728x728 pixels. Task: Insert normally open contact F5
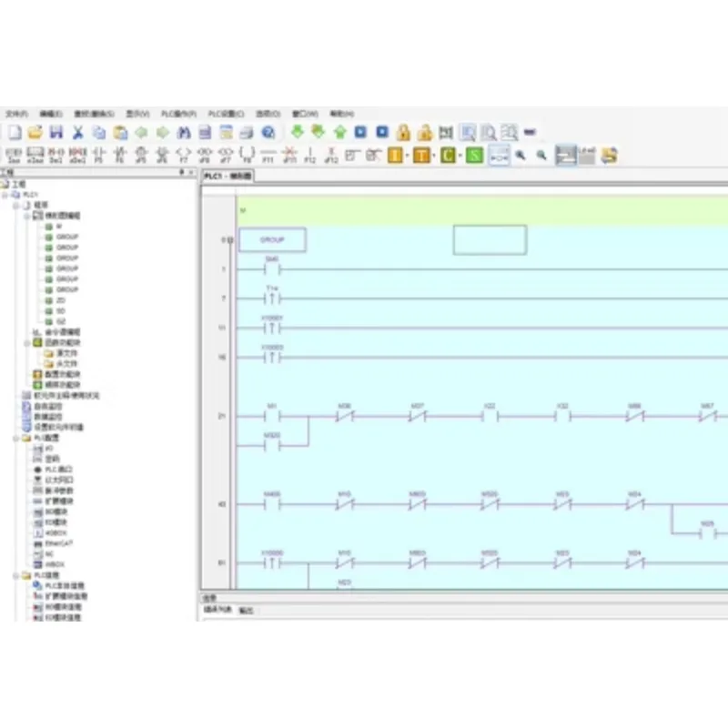99,155
